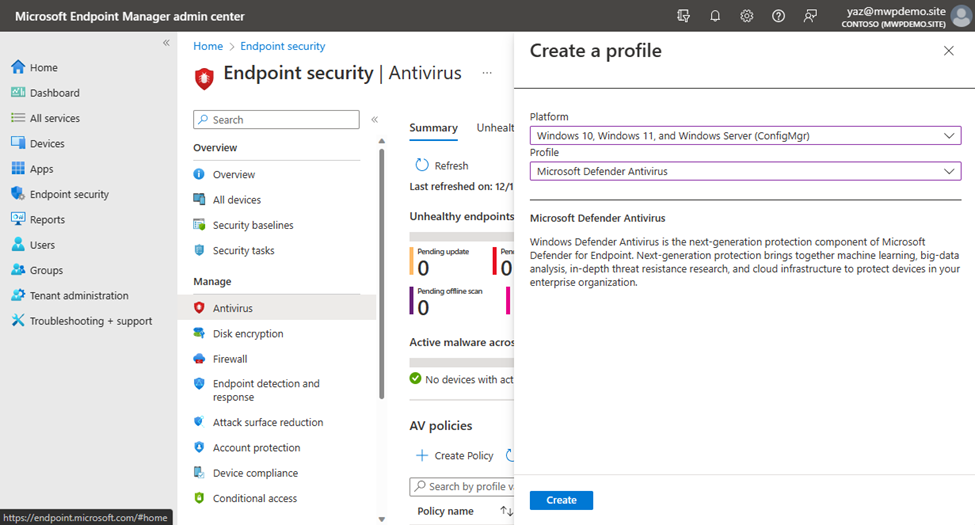Click the notifications bell icon
This screenshot has width=975, height=525.
(715, 16)
